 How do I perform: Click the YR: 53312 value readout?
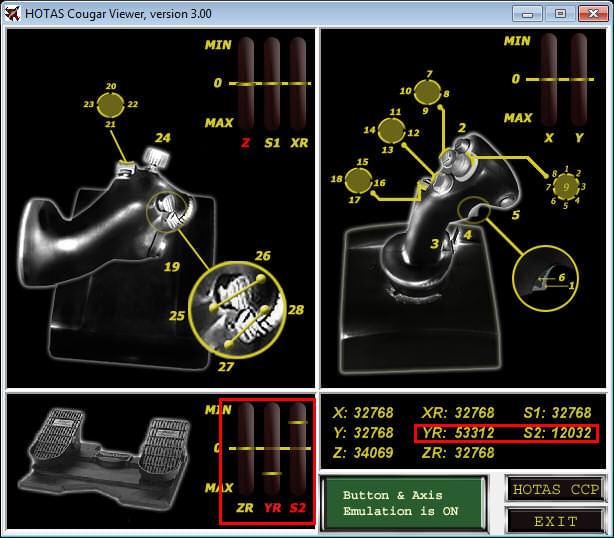(458, 433)
